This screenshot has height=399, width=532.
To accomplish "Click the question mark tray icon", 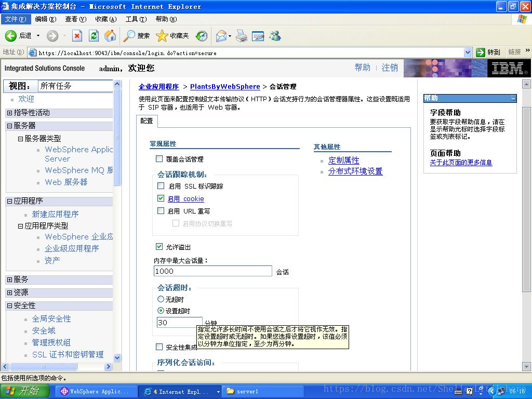I will pyautogui.click(x=469, y=392).
